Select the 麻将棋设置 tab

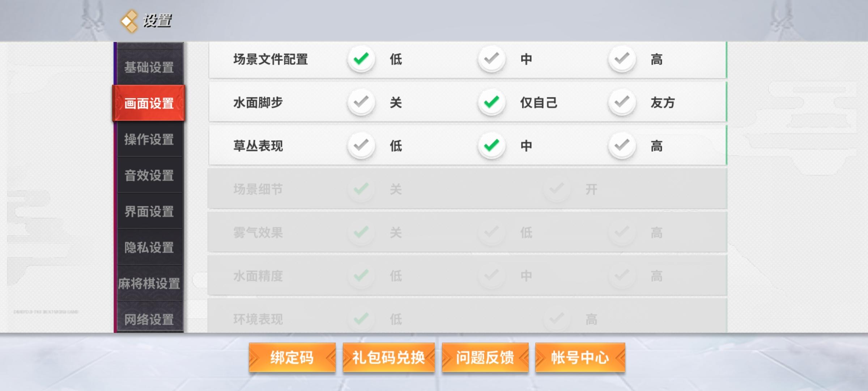149,283
